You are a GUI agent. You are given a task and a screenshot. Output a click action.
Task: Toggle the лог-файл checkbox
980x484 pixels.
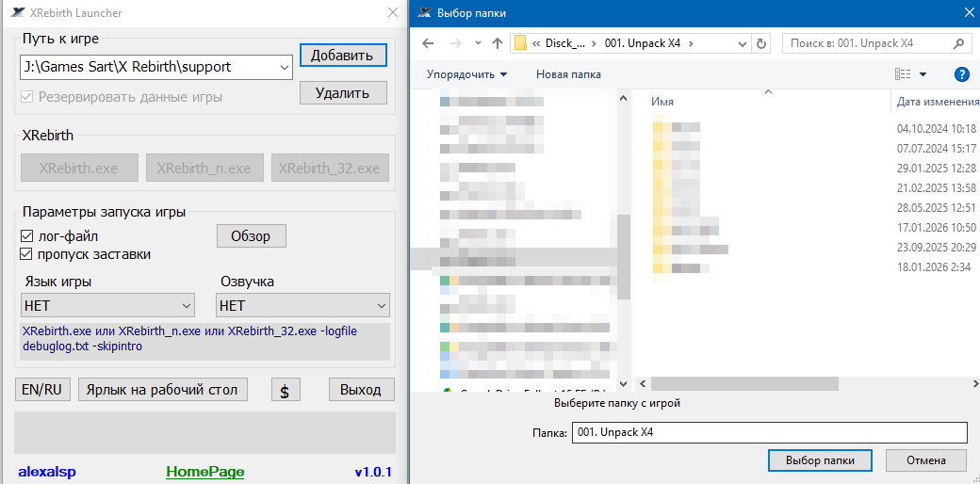[27, 236]
